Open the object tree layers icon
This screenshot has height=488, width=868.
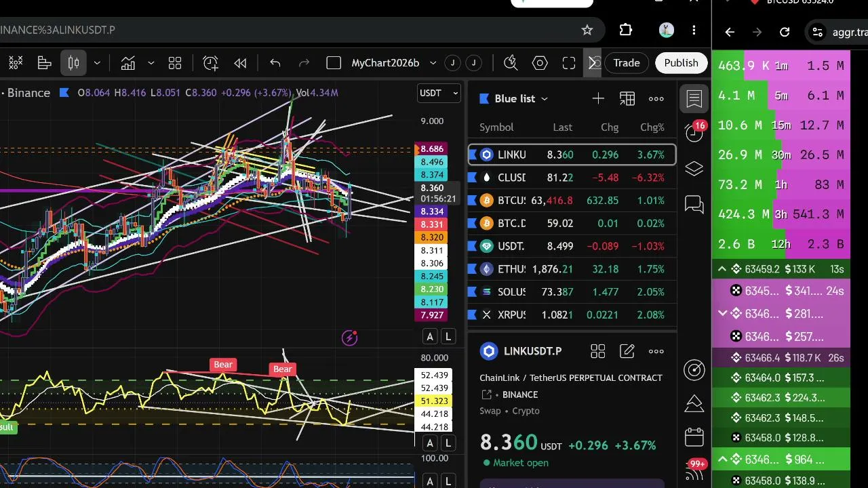coord(694,169)
